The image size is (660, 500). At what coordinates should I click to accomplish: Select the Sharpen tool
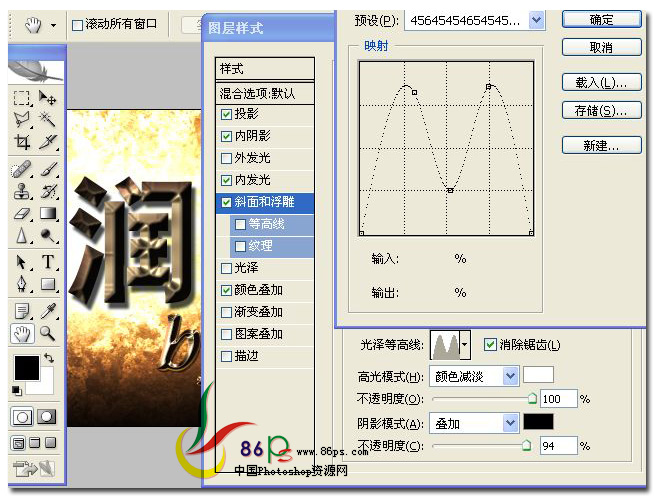point(21,236)
